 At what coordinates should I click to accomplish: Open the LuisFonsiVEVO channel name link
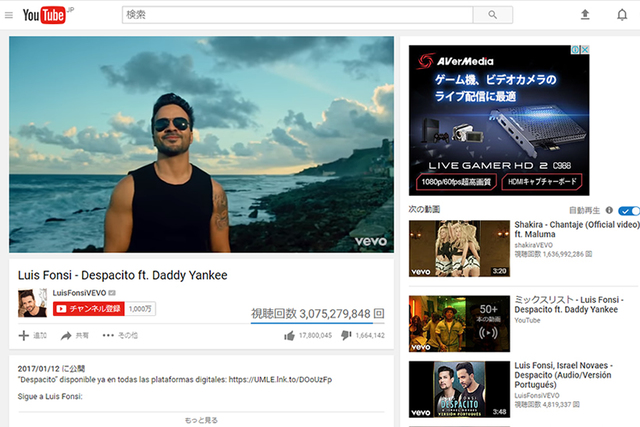[x=79, y=293]
